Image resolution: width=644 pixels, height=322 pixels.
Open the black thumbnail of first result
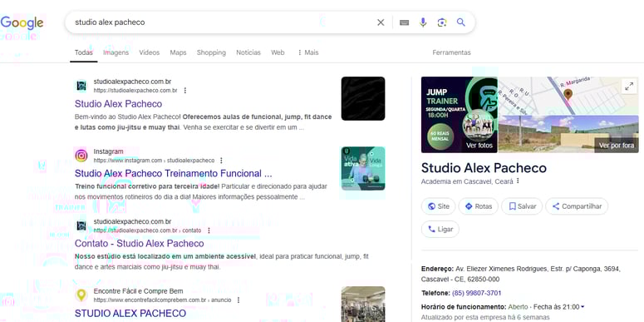click(363, 99)
